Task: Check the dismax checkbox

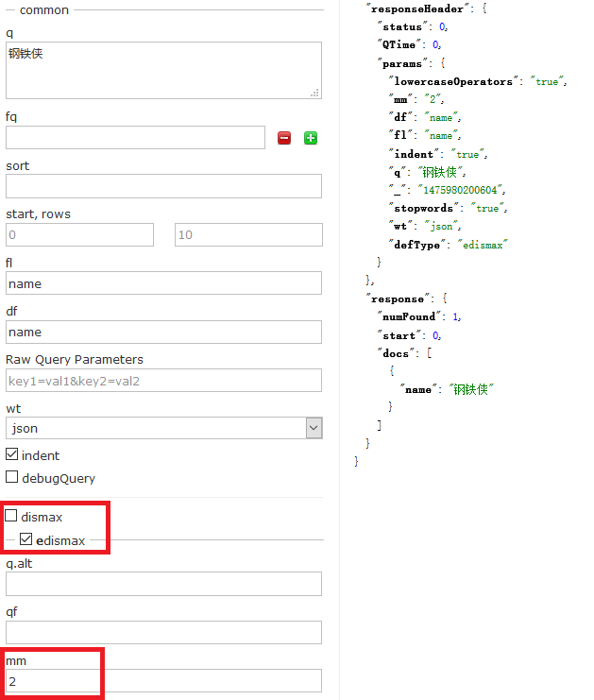Action: tap(11, 516)
